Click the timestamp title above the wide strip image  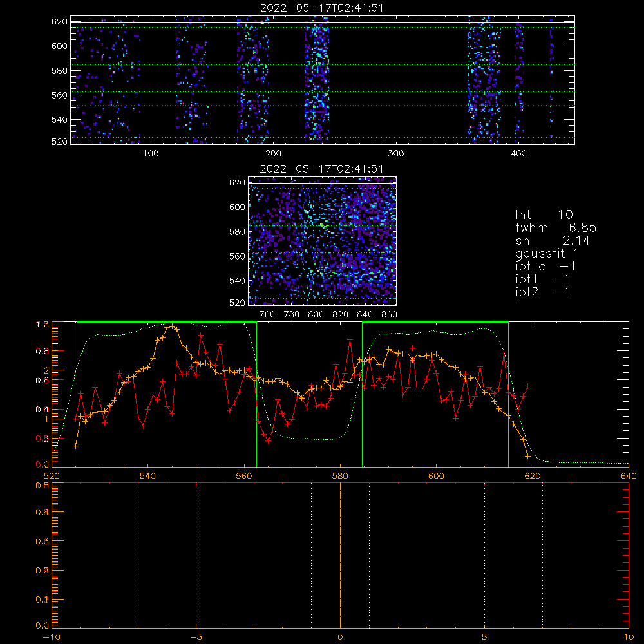(322, 8)
